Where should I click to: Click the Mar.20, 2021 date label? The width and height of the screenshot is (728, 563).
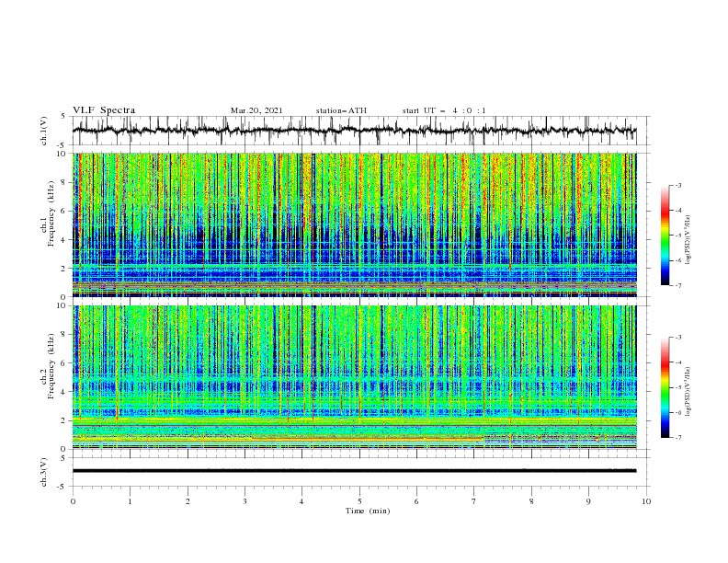click(256, 110)
